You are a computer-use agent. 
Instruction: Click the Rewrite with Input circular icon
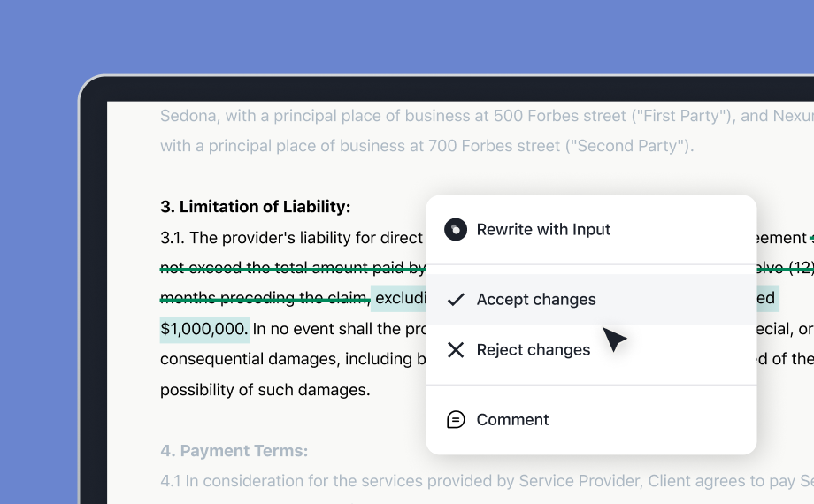tap(456, 230)
